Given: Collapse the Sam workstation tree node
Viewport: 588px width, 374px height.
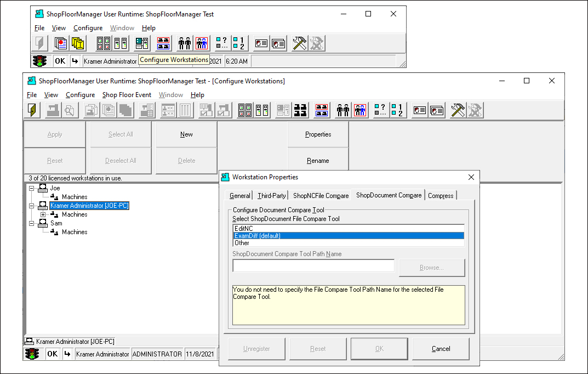Looking at the screenshot, I should coord(32,224).
